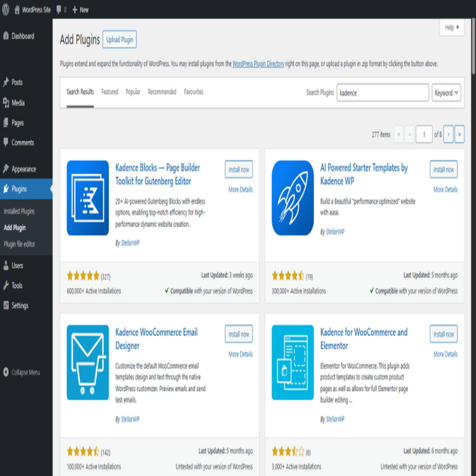View More Details for Kadence Blocks

[240, 190]
